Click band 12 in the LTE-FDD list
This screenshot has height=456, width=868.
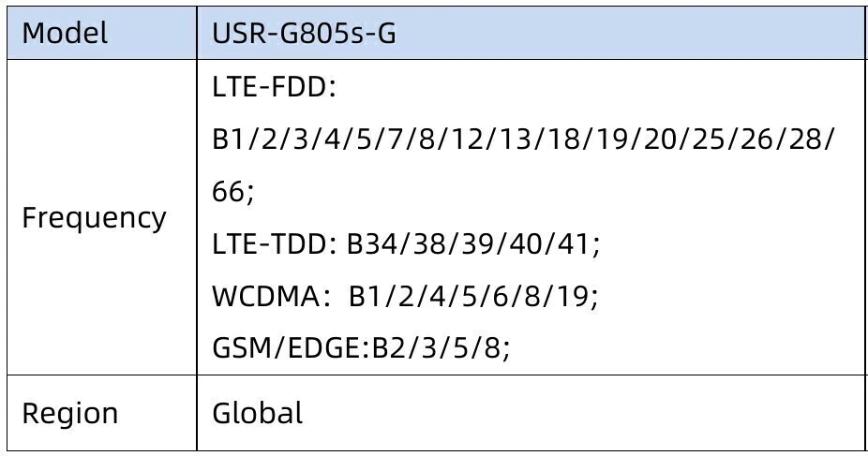pyautogui.click(x=468, y=140)
